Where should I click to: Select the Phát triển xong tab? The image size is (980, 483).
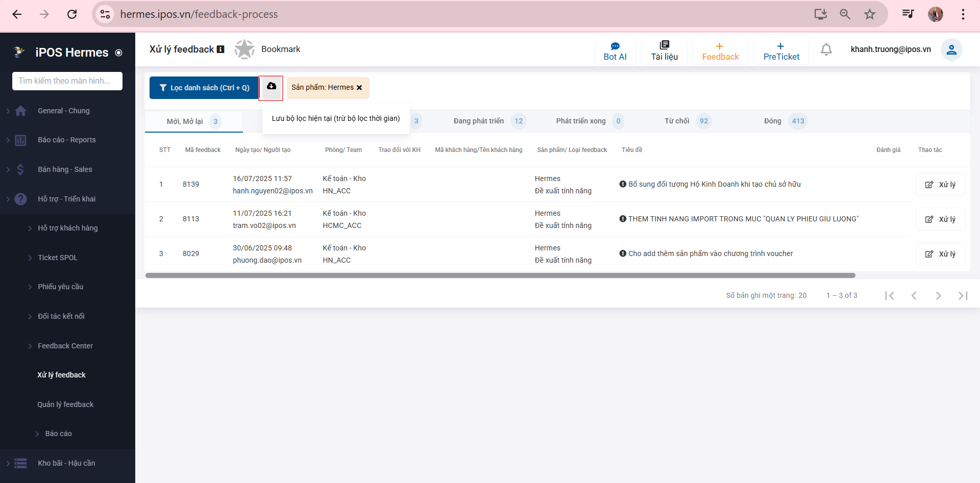coord(590,121)
